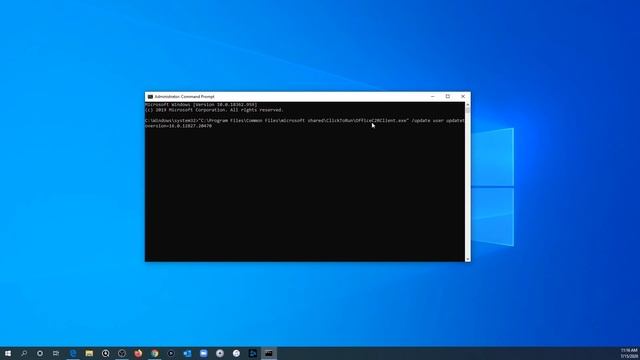Launch Outlook from the taskbar
The height and width of the screenshot is (360, 640).
tap(187, 353)
